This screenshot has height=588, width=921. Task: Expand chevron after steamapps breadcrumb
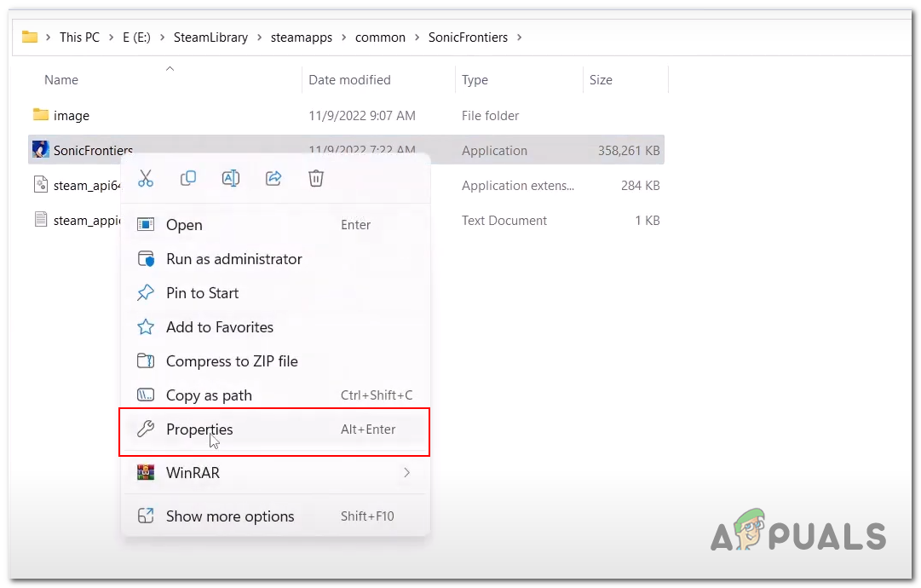coord(343,37)
